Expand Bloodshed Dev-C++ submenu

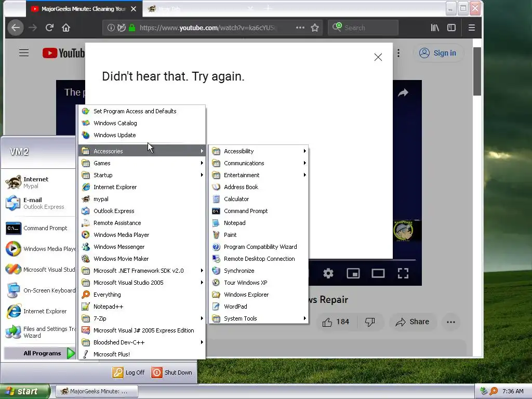[142, 342]
